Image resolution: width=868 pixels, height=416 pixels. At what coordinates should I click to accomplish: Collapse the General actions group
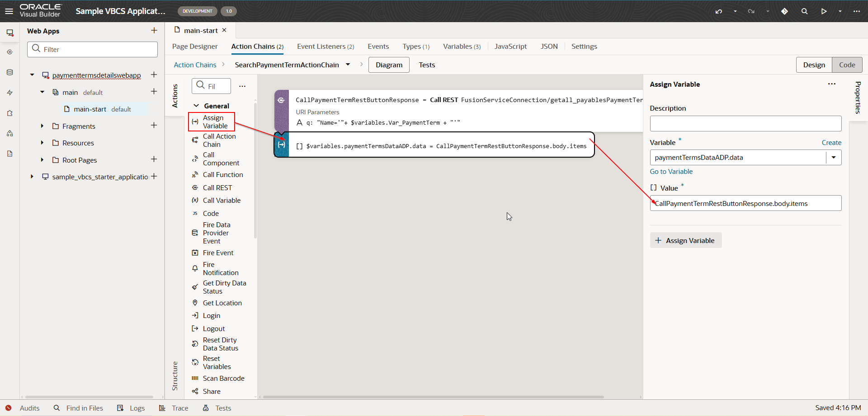point(196,106)
